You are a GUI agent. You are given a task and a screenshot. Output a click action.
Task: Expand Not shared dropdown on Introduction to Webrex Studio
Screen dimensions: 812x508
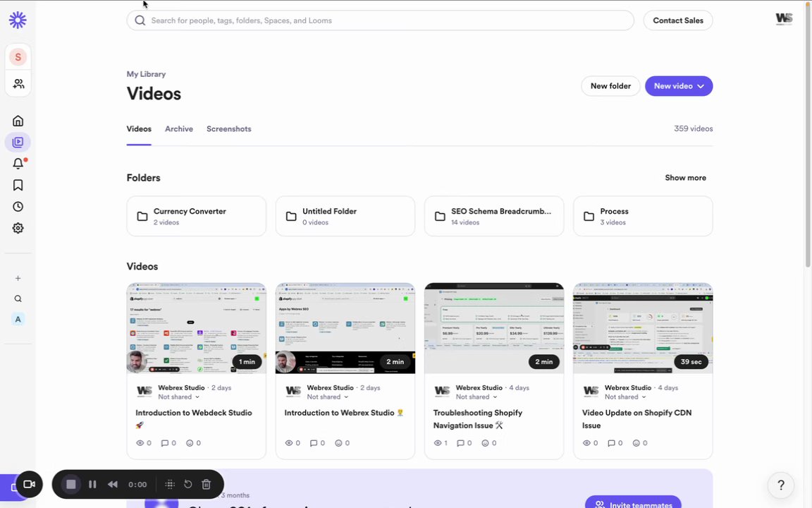(328, 397)
